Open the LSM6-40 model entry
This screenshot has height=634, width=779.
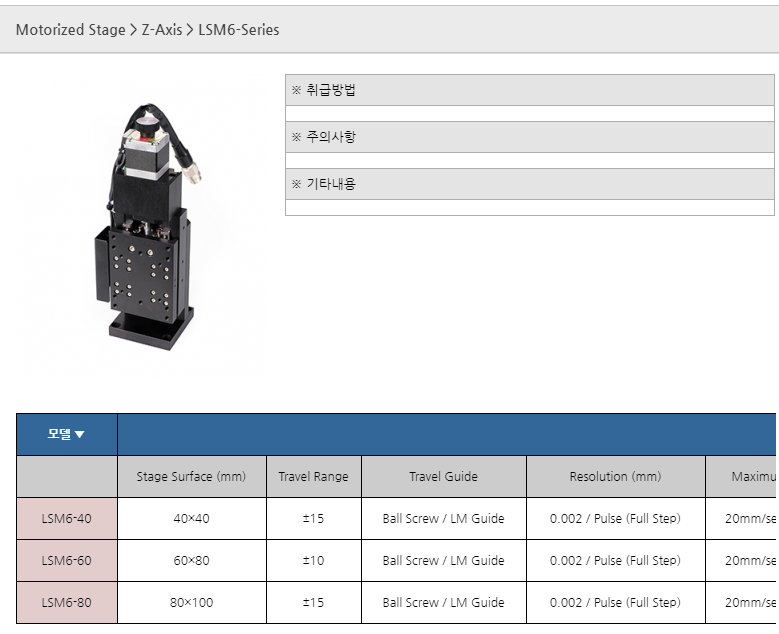(x=66, y=519)
